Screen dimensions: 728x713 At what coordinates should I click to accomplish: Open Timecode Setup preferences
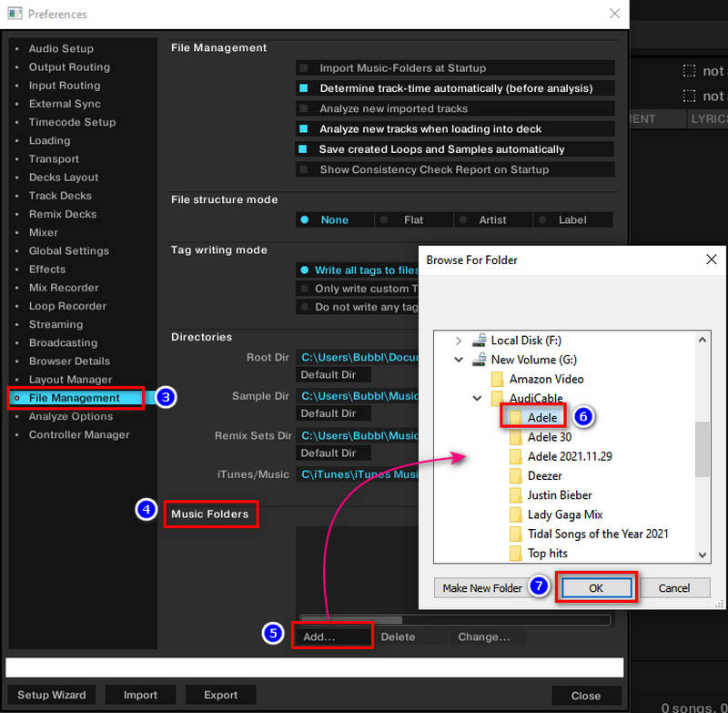pyautogui.click(x=72, y=122)
